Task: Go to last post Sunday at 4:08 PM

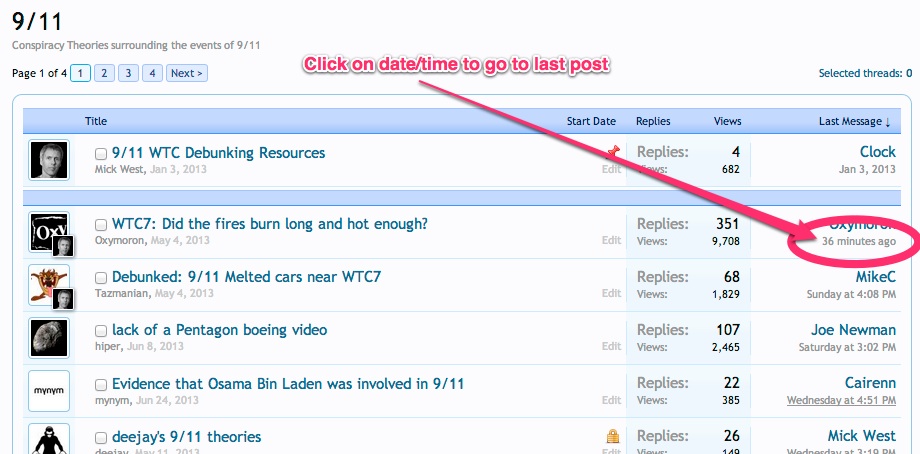Action: 851,294
